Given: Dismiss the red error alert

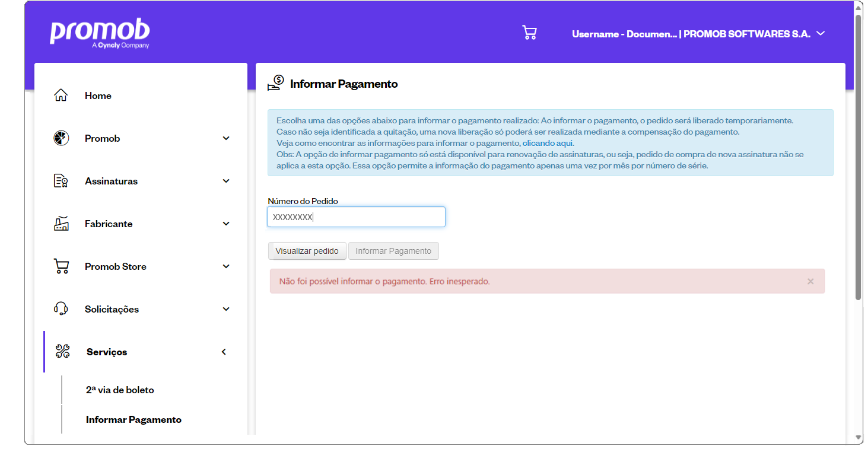Looking at the screenshot, I should coord(810,281).
